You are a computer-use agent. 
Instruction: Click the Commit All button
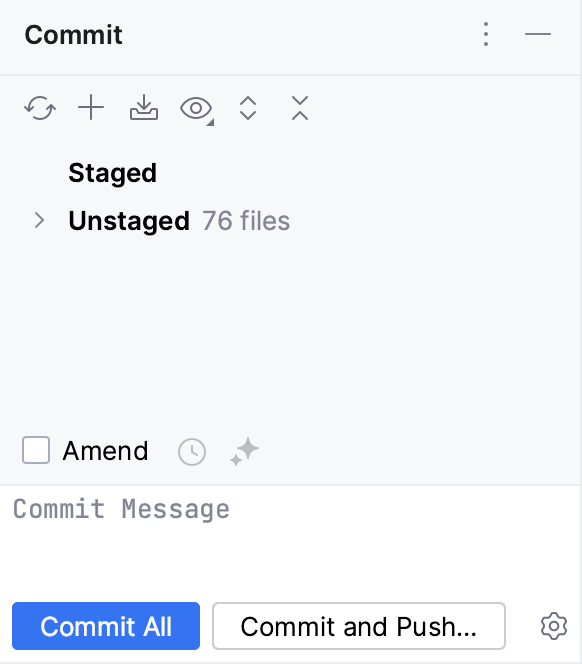click(106, 626)
